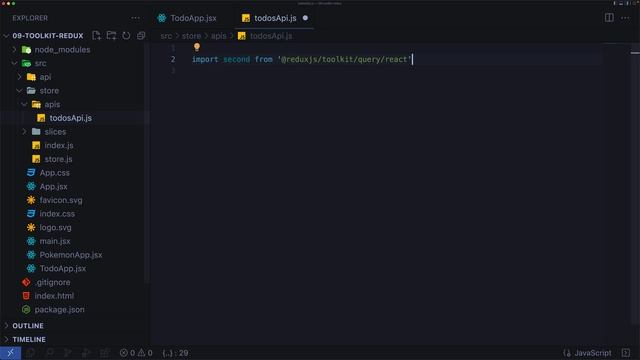Change the JavaScript language mode
The image size is (640, 360).
point(593,353)
